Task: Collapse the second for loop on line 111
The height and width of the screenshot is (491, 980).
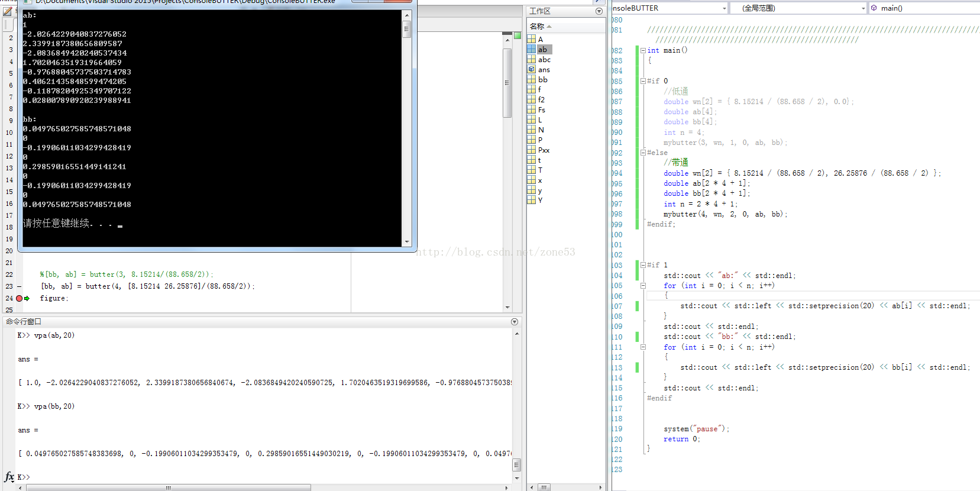Action: (x=643, y=347)
